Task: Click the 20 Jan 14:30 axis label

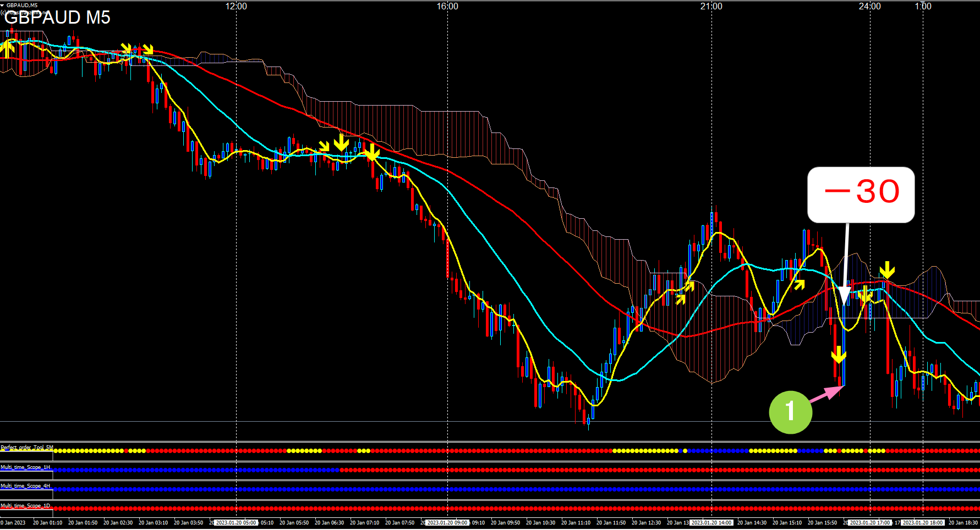Action: [752, 523]
